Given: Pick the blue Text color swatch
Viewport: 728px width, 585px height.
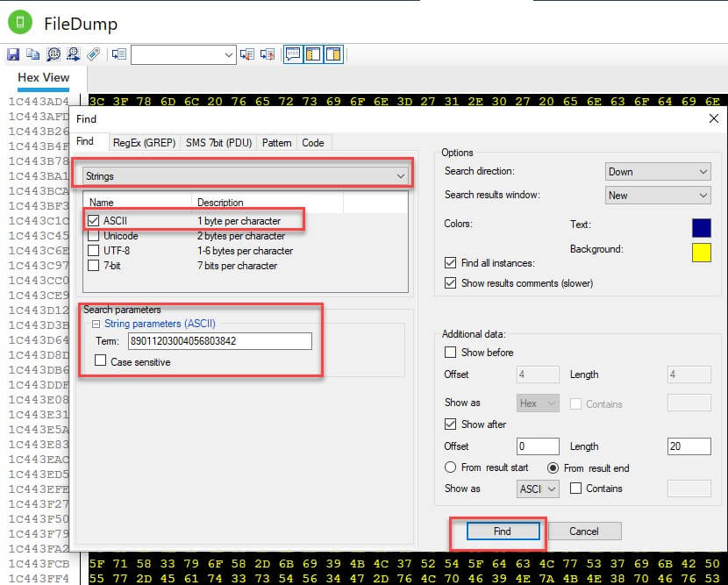Looking at the screenshot, I should pyautogui.click(x=701, y=228).
